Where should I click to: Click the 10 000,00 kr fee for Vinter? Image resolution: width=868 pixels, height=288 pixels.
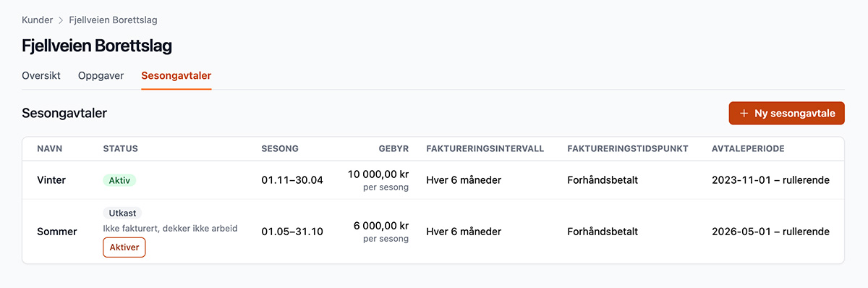378,174
